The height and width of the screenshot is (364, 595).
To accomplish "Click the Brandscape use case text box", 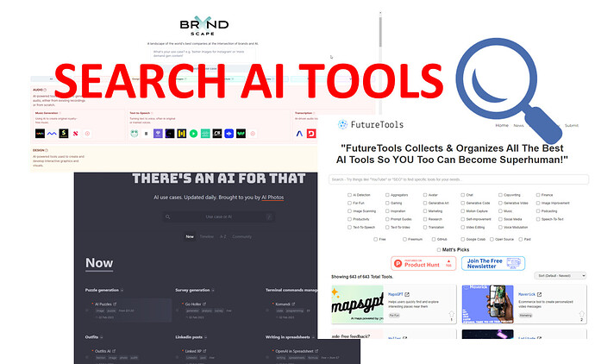I will point(202,53).
